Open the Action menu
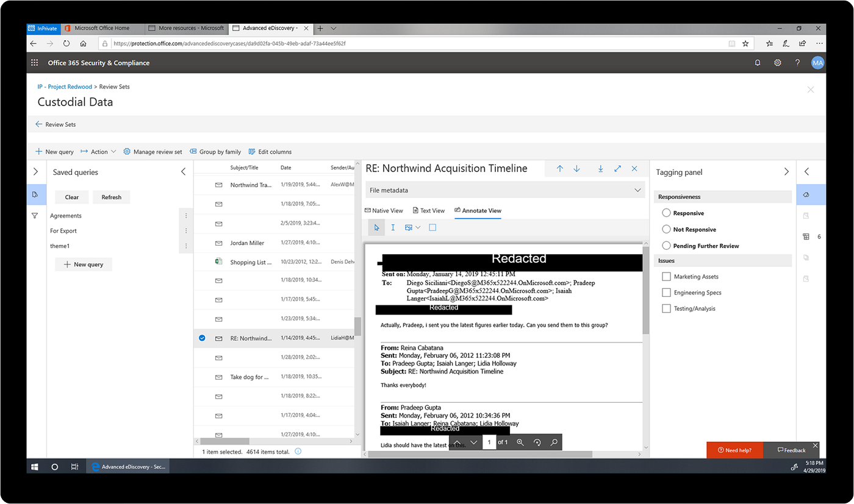854x504 pixels. tap(98, 151)
